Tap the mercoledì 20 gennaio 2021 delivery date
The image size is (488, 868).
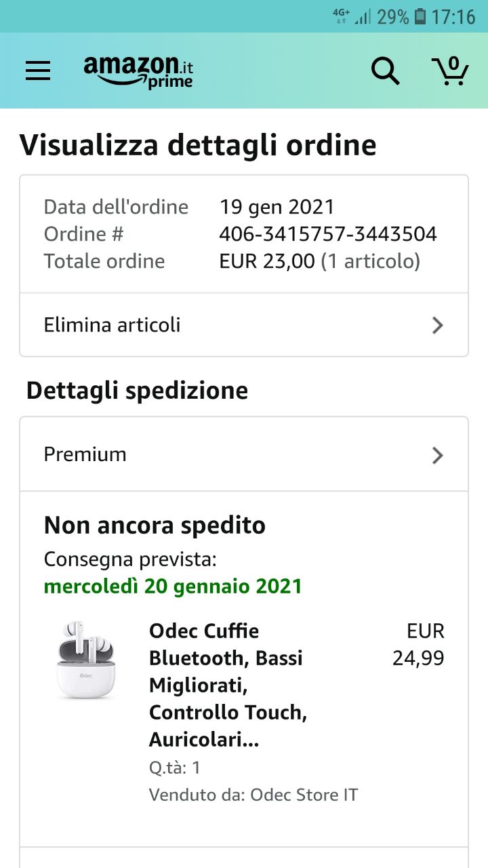click(173, 586)
